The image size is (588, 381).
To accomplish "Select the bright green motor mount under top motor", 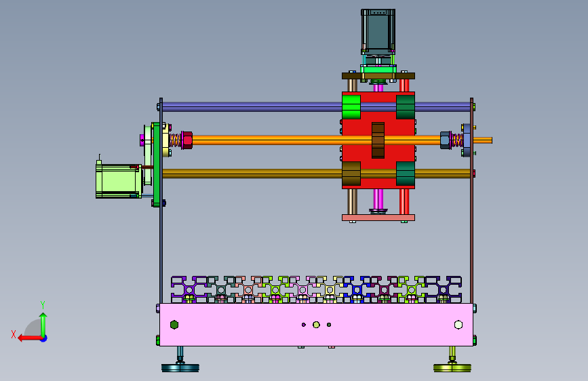I will pyautogui.click(x=378, y=69).
